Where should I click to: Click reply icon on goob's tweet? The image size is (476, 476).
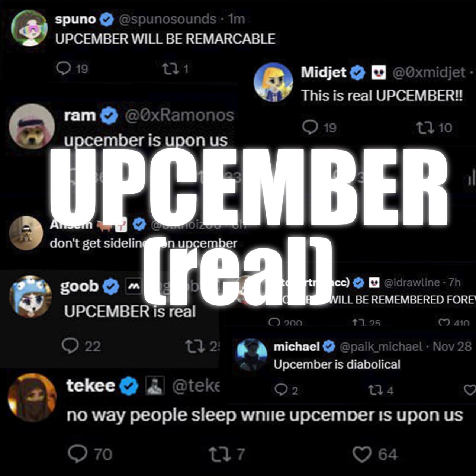click(x=70, y=345)
